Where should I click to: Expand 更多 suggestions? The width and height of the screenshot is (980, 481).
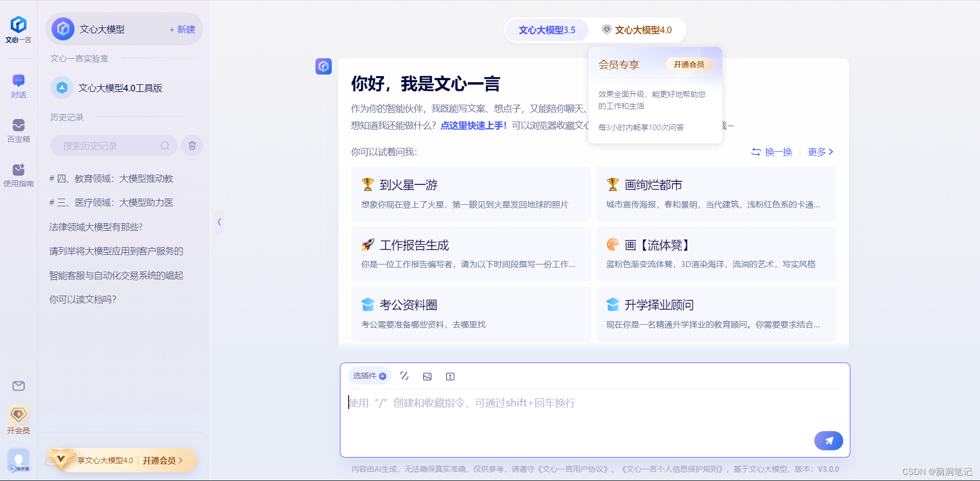[821, 152]
